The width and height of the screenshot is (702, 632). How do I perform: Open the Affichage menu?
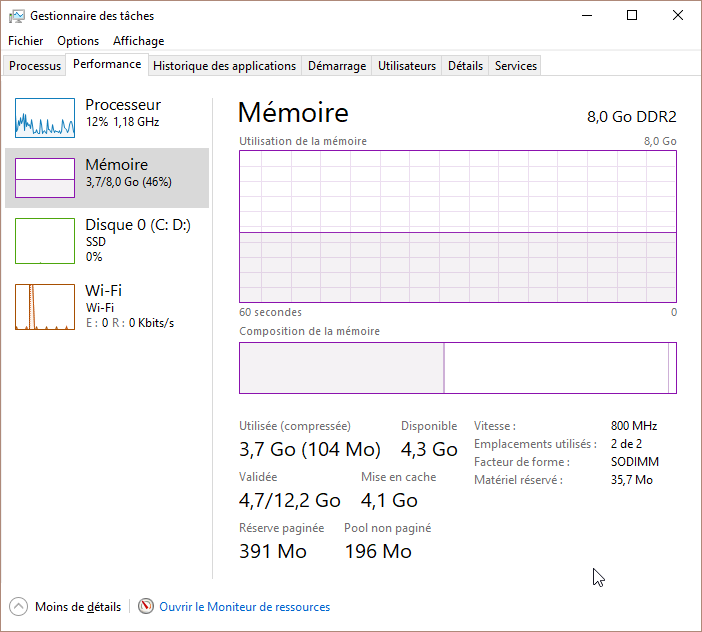[x=138, y=41]
